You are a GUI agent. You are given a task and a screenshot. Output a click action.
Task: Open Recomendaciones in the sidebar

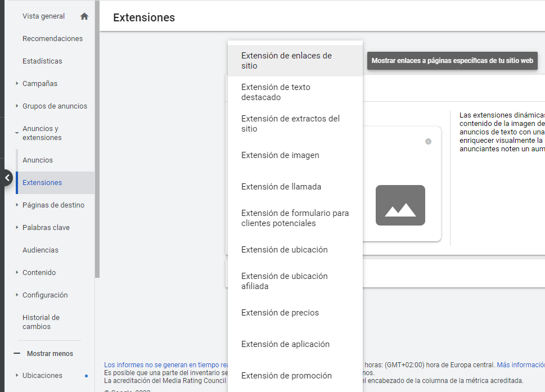[52, 39]
